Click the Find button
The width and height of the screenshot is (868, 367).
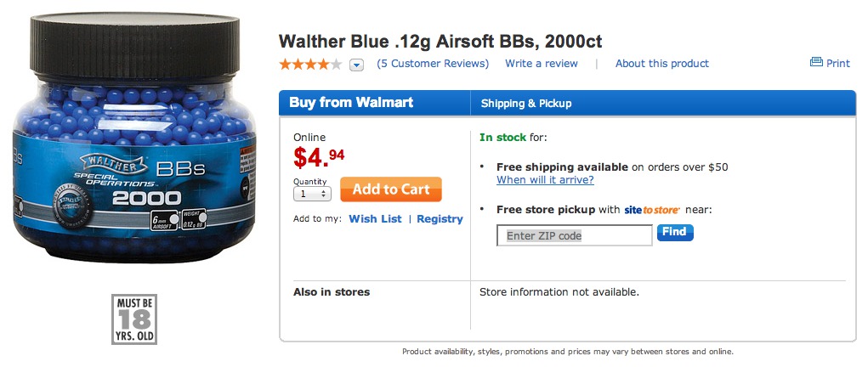pyautogui.click(x=675, y=232)
